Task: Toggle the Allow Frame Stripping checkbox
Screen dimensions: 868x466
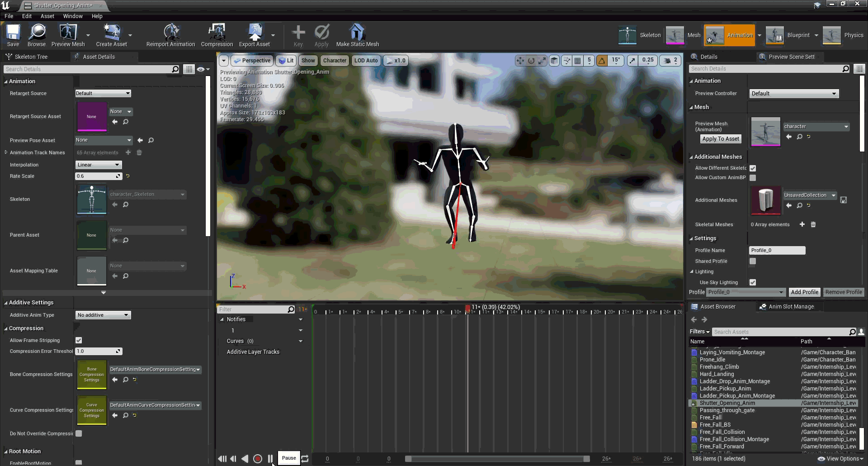Action: pyautogui.click(x=79, y=340)
